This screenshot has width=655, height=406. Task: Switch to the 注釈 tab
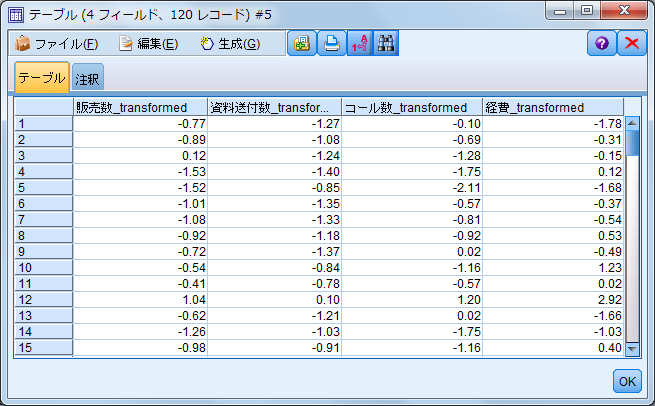click(87, 79)
